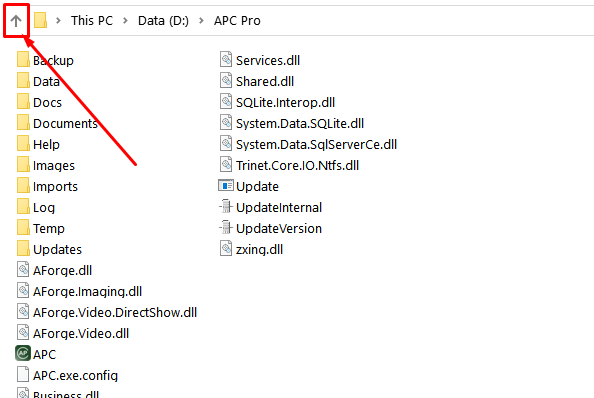Expand the chevron after Data (D:)
Viewport: 594px width, 398px height.
pos(202,20)
